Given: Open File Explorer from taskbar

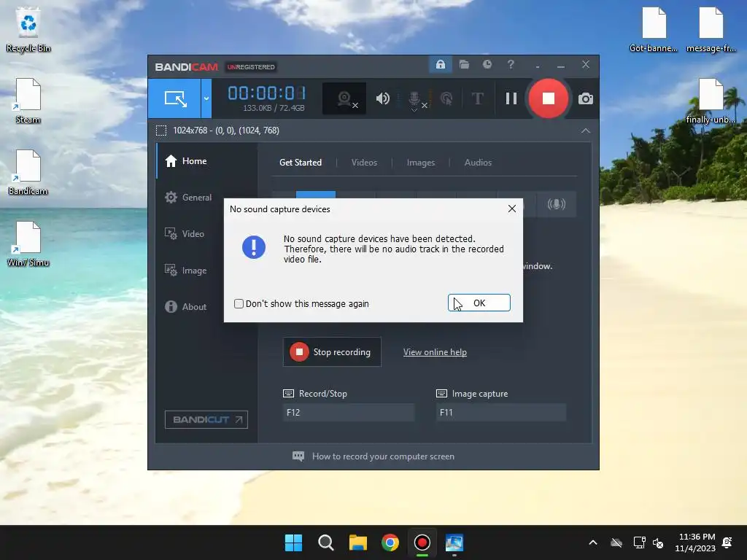Looking at the screenshot, I should coord(357,542).
